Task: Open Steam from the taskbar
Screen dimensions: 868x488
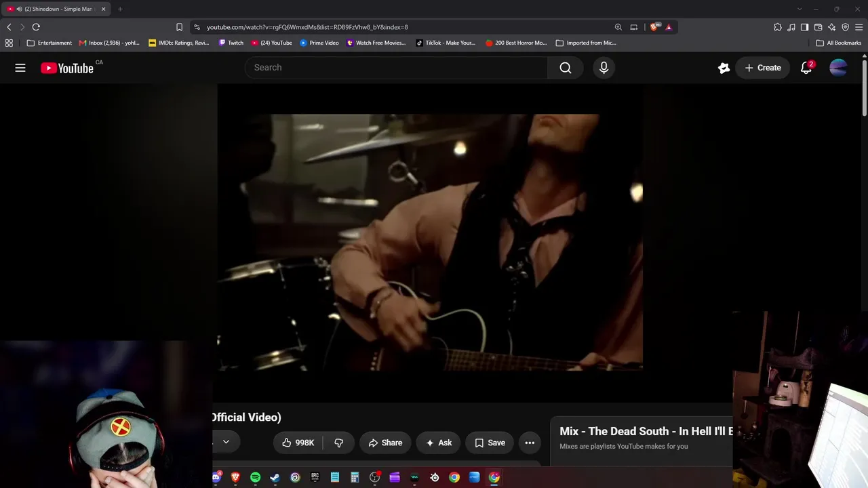Action: coord(275,477)
